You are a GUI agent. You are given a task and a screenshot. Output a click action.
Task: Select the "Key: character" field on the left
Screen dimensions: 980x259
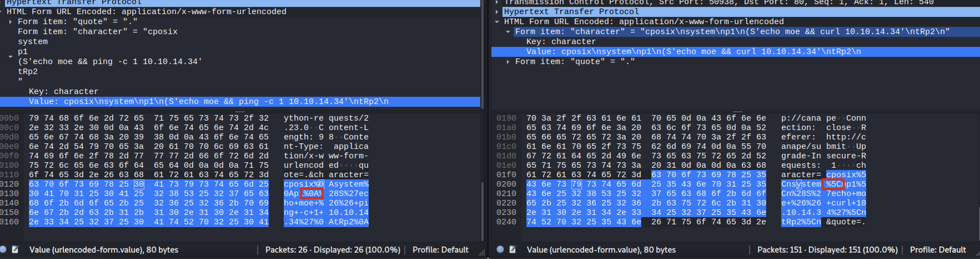(x=63, y=91)
